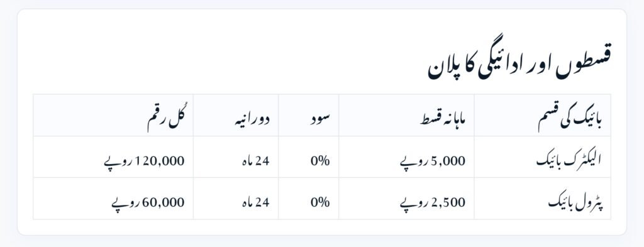Click the 120,000 روپے total amount cell
Viewport: 644px width, 247px height.
pyautogui.click(x=144, y=162)
